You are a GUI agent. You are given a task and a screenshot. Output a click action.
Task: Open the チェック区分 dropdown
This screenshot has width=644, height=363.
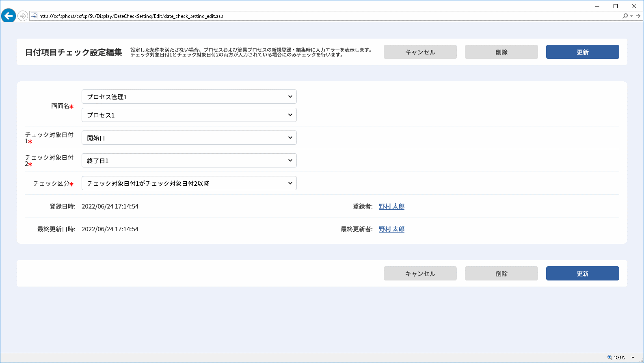[189, 183]
